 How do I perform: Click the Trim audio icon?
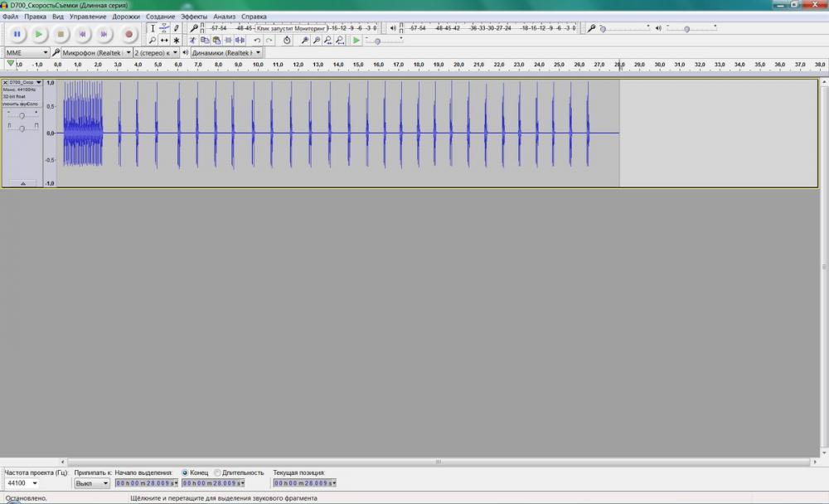228,40
